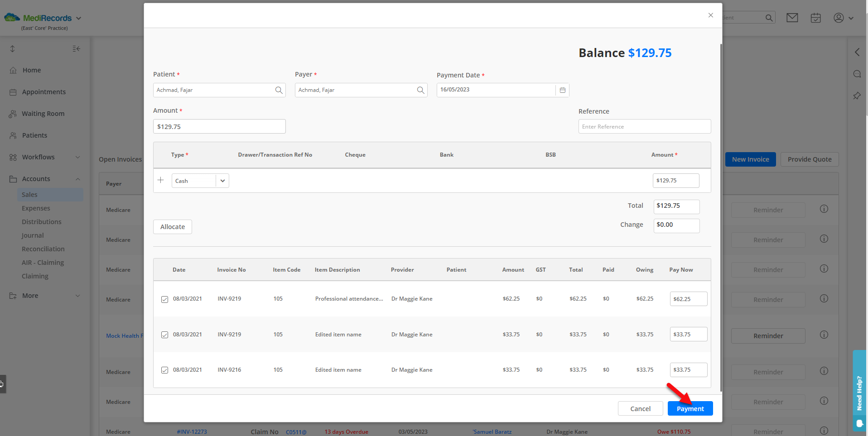Click the MediRecords cloud logo
Viewport: 868px width, 436px height.
pyautogui.click(x=12, y=18)
